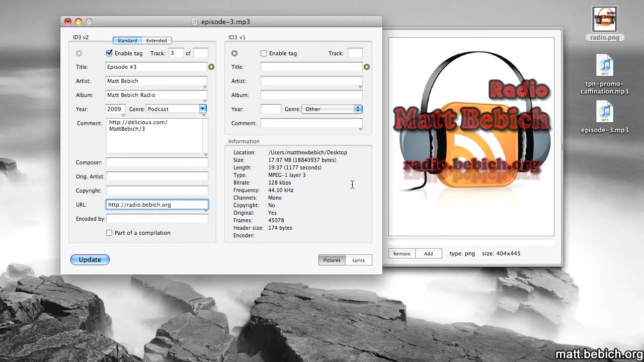Viewport: 644px width, 362px height.
Task: Click the ID3 v1 Track field
Action: pyautogui.click(x=355, y=53)
